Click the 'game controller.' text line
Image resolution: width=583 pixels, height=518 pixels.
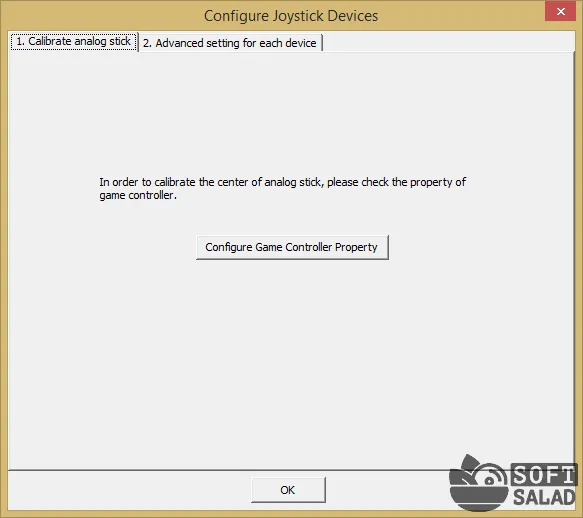click(x=138, y=195)
